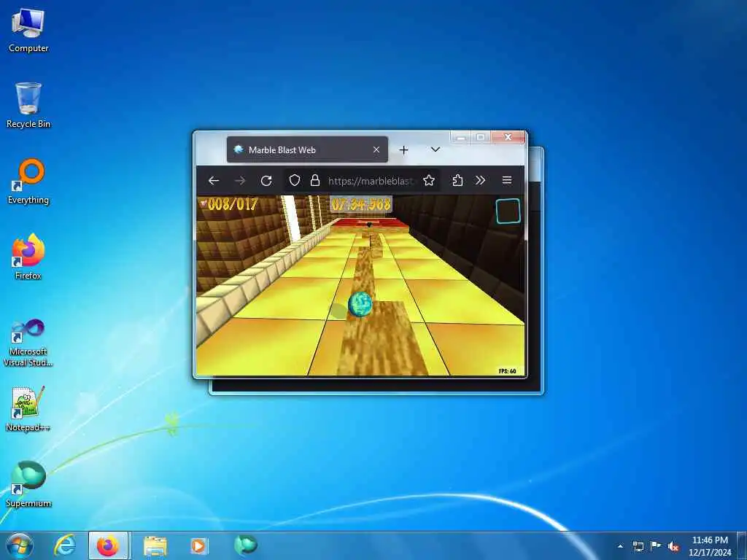Launch Supermium from the desktop shortcut
Screen dimensions: 747x560
[x=28, y=484]
